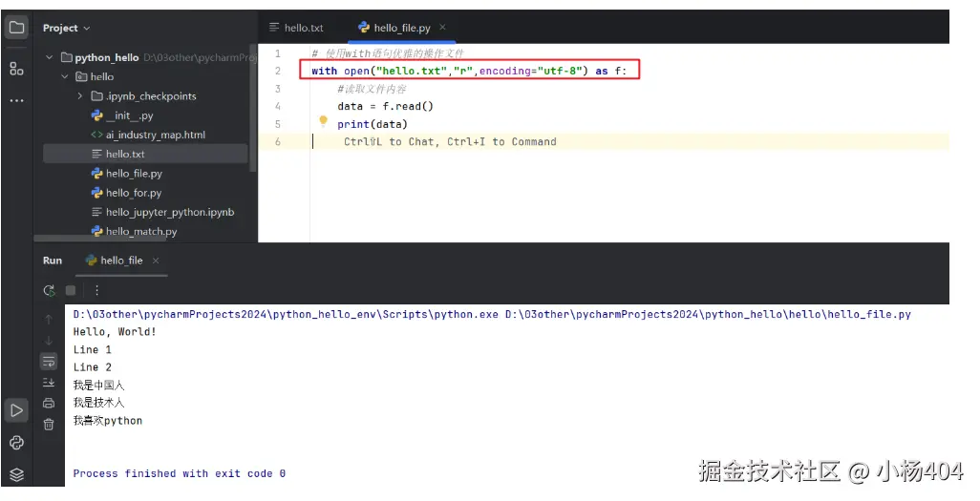Open the Python Console tool icon
Screen dimensions: 980x501
click(x=17, y=443)
